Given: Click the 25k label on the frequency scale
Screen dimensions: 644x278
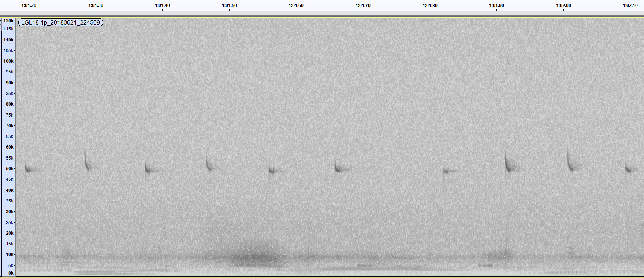Looking at the screenshot, I should click(x=10, y=223).
